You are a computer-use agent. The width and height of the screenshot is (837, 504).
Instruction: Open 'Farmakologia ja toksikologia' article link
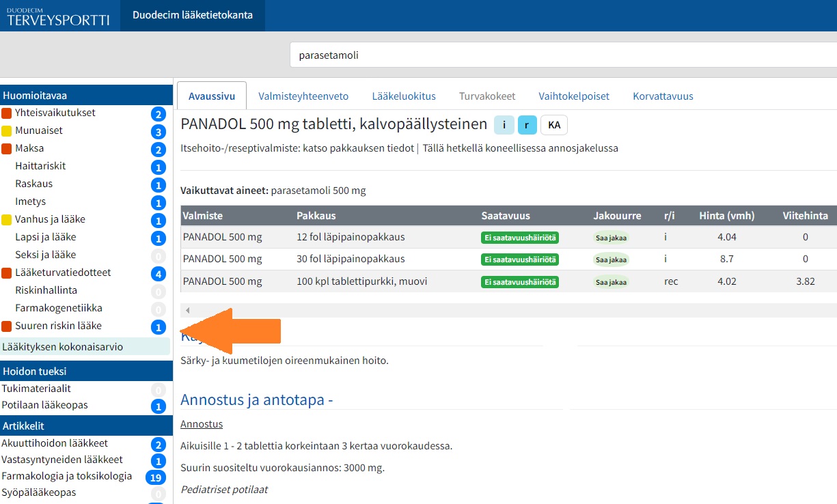[x=66, y=476]
